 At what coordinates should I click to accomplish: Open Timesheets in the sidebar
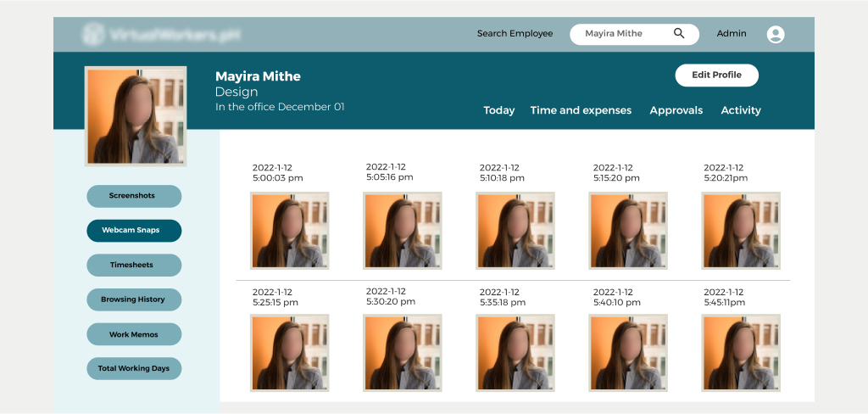[x=134, y=266]
